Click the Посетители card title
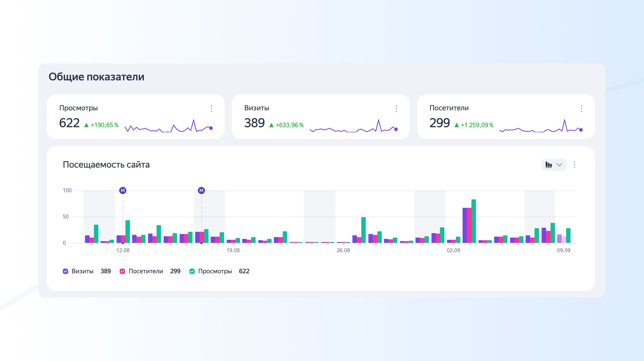This screenshot has height=361, width=644. click(x=449, y=108)
